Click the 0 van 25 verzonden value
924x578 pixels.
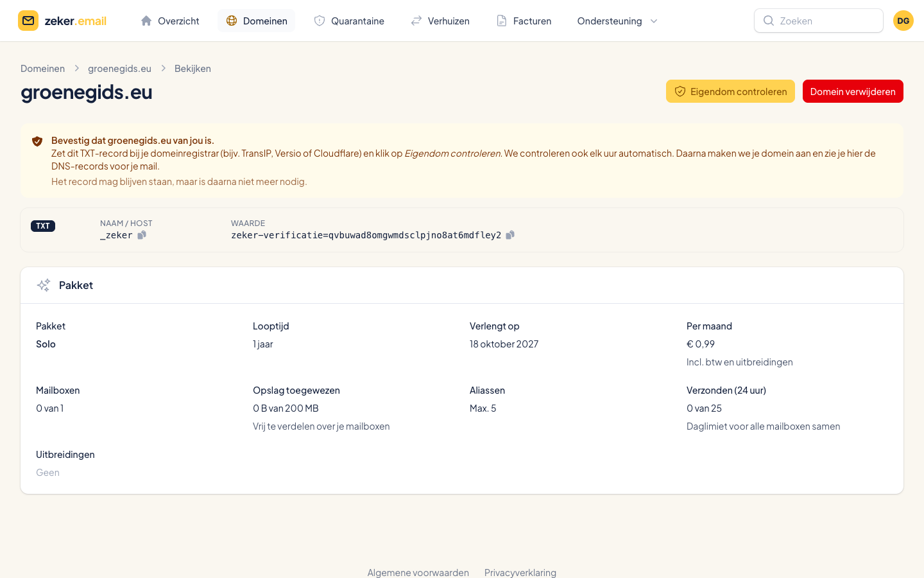[x=704, y=408]
